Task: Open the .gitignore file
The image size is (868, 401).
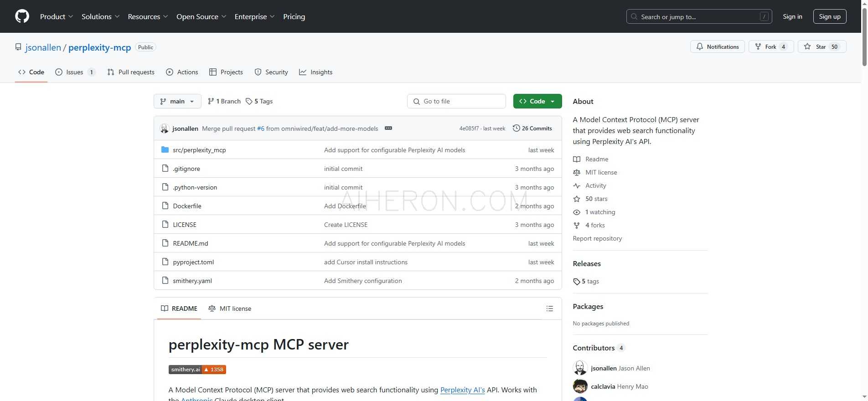Action: pos(186,169)
